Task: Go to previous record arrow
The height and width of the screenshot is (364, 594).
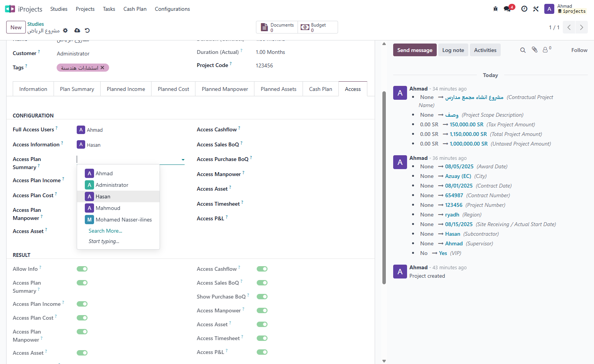Action: pos(569,27)
